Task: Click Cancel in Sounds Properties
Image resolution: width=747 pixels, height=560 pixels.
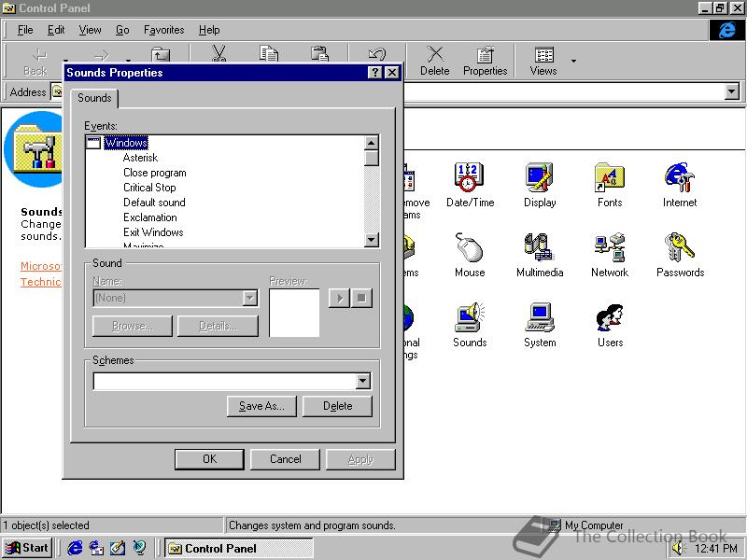Action: click(x=286, y=459)
